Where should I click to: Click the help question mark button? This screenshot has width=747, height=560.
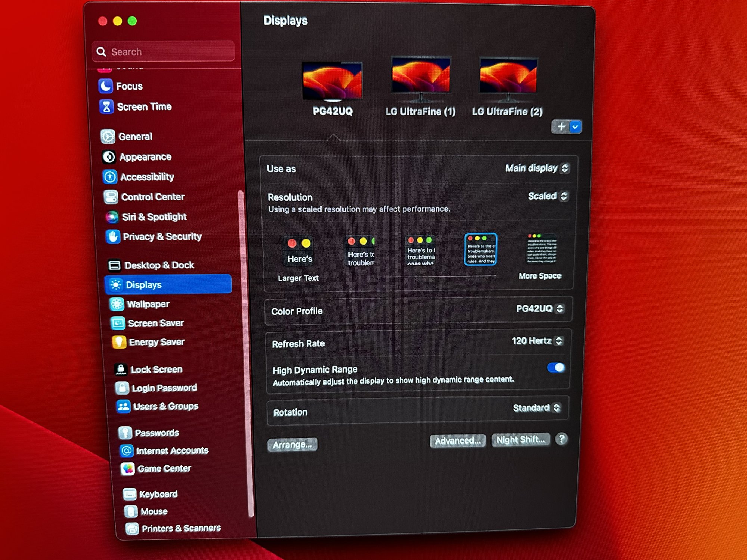561,439
